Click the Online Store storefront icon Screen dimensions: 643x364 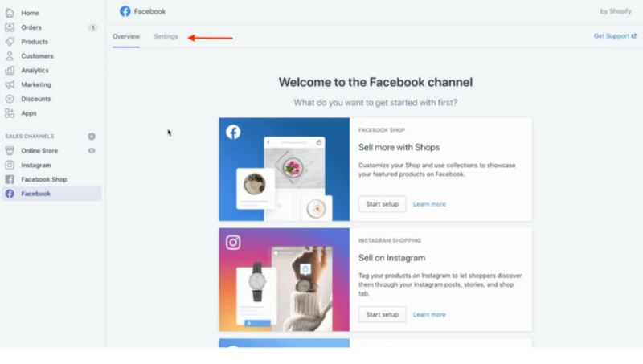[10, 151]
